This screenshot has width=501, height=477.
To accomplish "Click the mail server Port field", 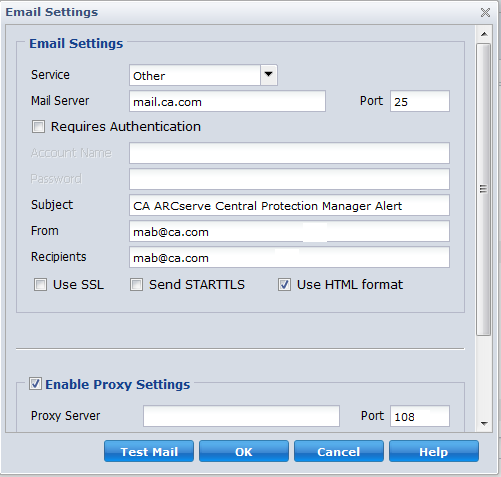I will pyautogui.click(x=420, y=101).
